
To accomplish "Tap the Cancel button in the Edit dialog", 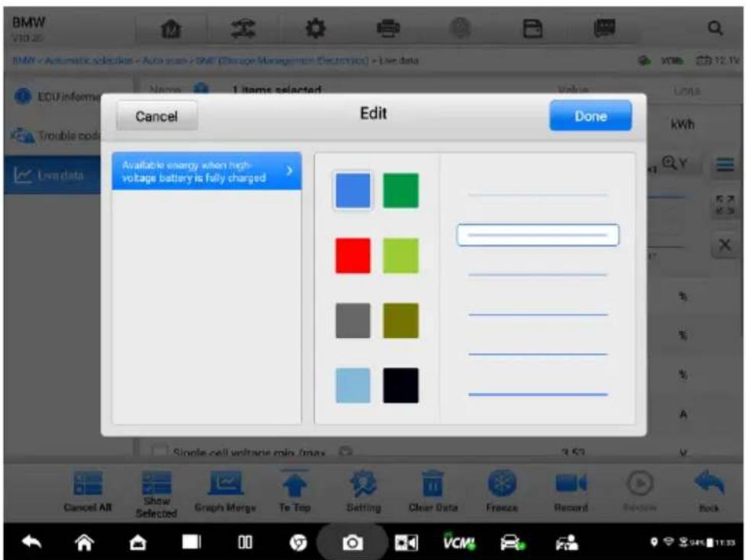I will 156,116.
